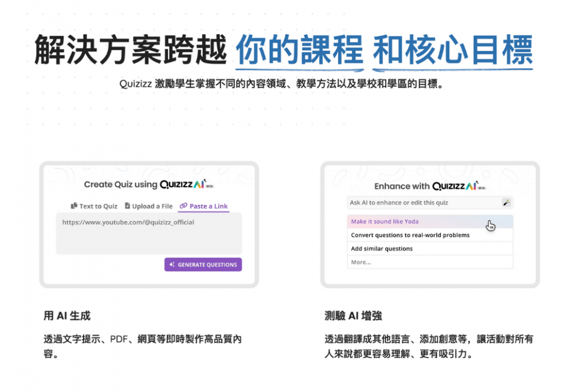Click the chain link icon beside Paste a Link
The height and width of the screenshot is (392, 588).
coord(183,206)
